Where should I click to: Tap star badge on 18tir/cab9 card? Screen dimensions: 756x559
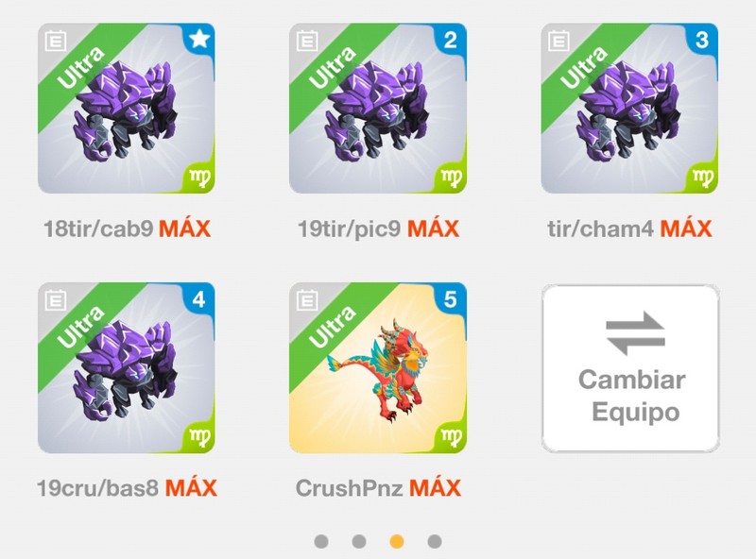(199, 39)
